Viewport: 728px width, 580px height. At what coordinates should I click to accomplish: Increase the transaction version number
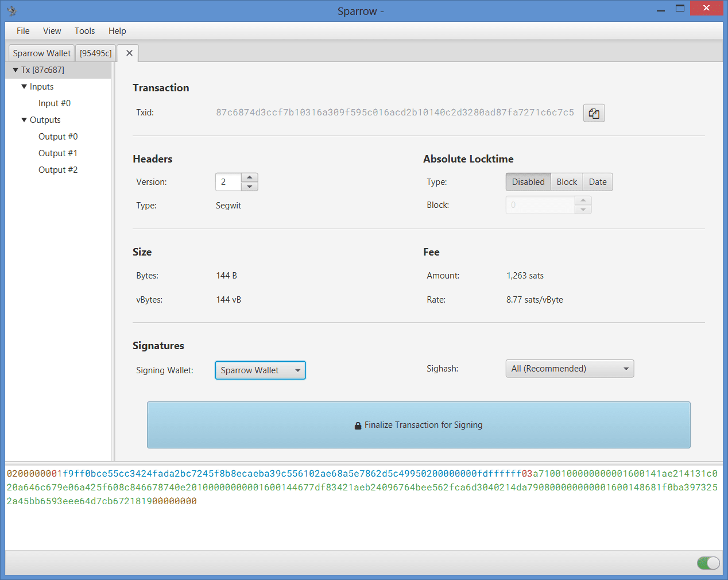coord(249,177)
